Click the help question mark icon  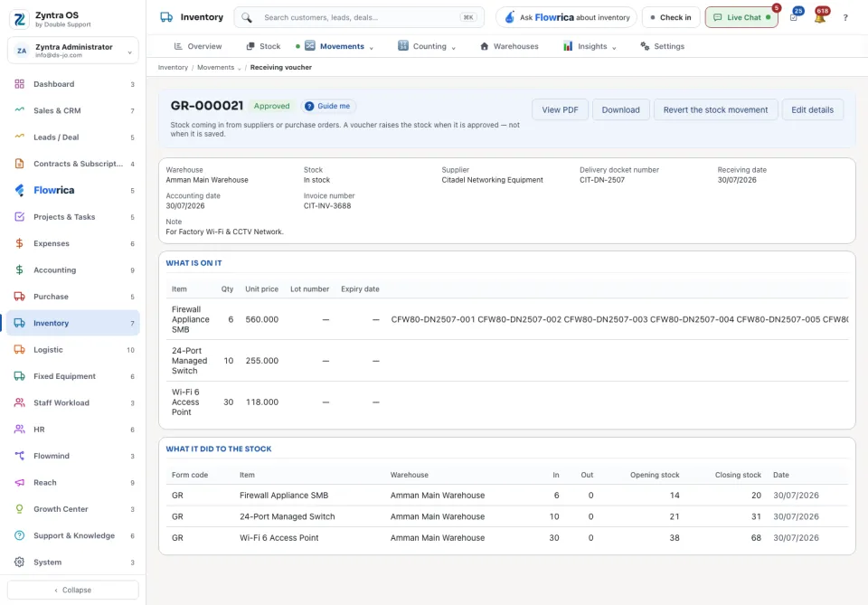click(845, 18)
